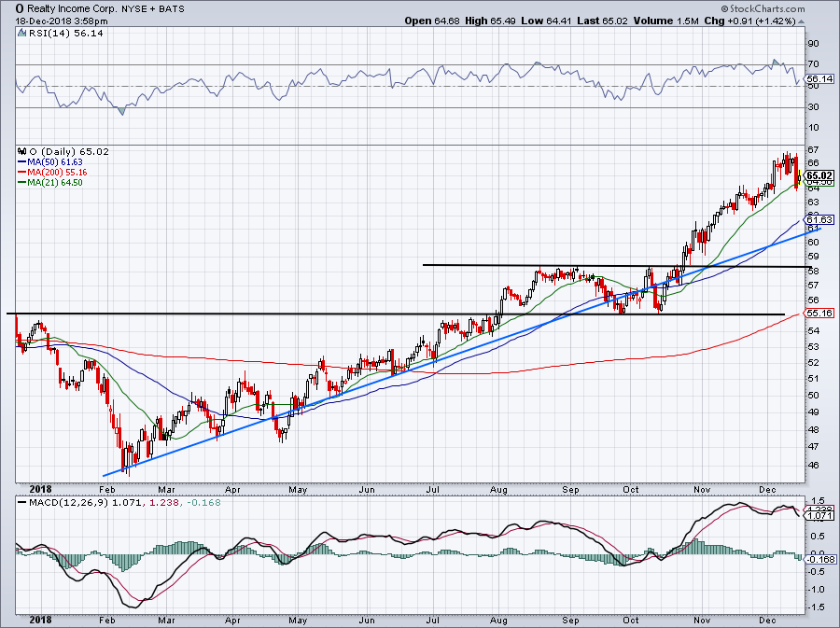Image resolution: width=840 pixels, height=628 pixels.
Task: Select the Chg +0.91 (+1.42%) value
Action: click(750, 21)
